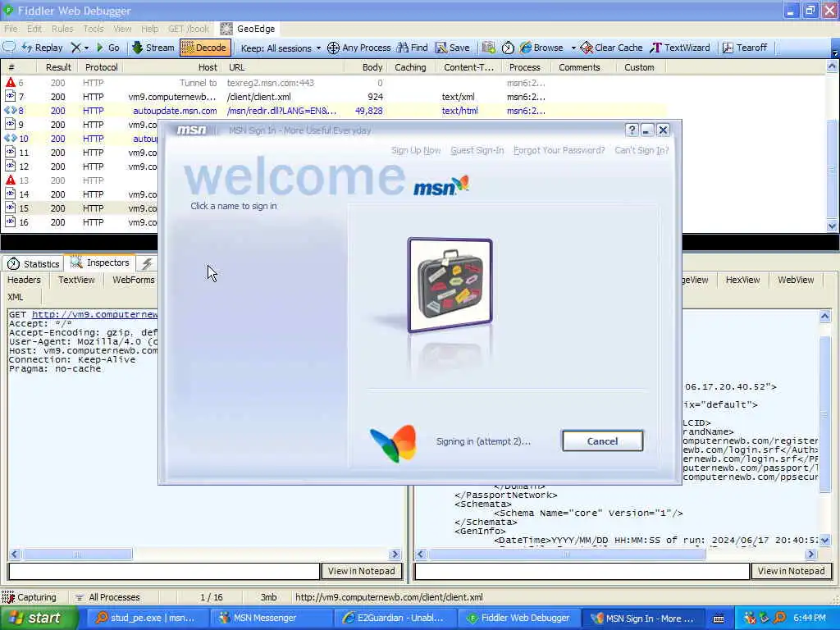The height and width of the screenshot is (630, 840).
Task: Open the Keep: All sessions dropdown
Action: [x=281, y=48]
